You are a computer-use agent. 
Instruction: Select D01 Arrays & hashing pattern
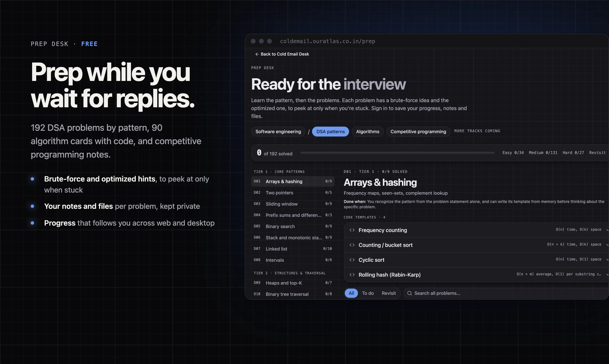(293, 182)
